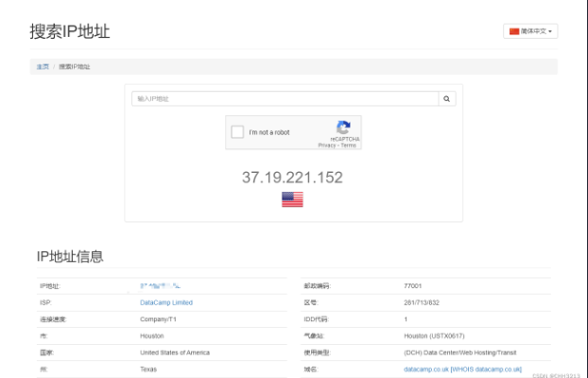The height and width of the screenshot is (378, 588).
Task: Click the IP地址信息 section heading
Action: point(69,256)
